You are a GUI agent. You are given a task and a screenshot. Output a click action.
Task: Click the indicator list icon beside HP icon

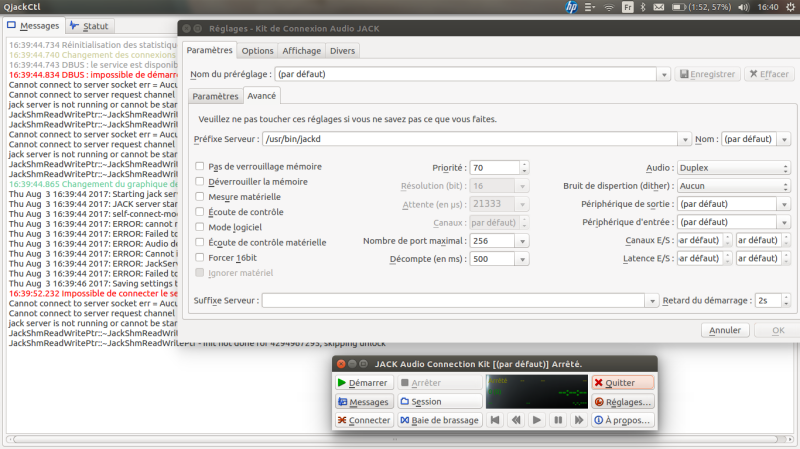590,7
